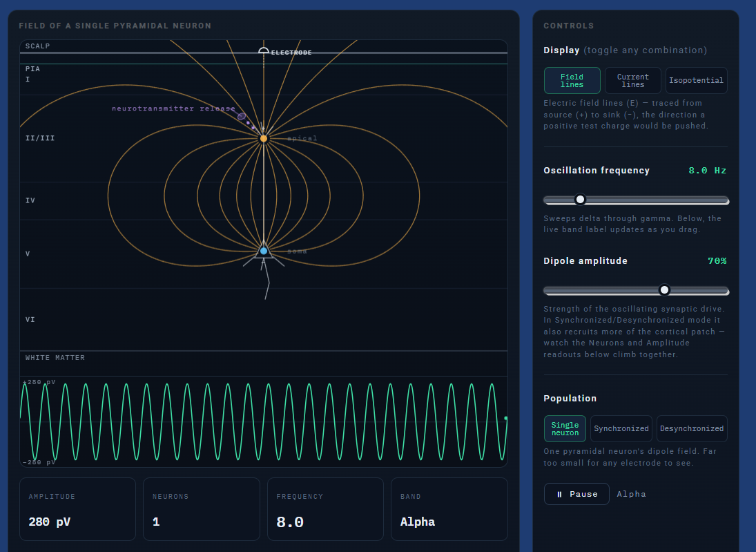Select Single neuron population mode
This screenshot has width=756, height=552.
pyautogui.click(x=565, y=428)
